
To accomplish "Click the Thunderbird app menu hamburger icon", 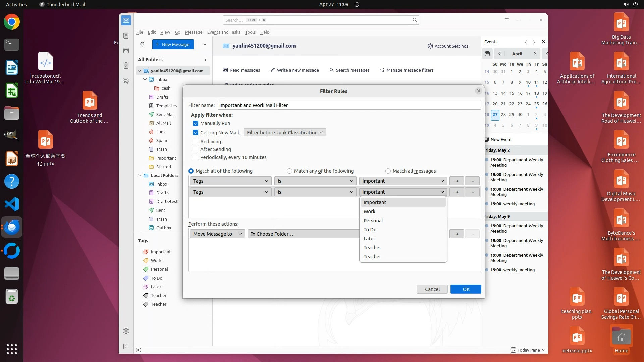I will pos(507,20).
